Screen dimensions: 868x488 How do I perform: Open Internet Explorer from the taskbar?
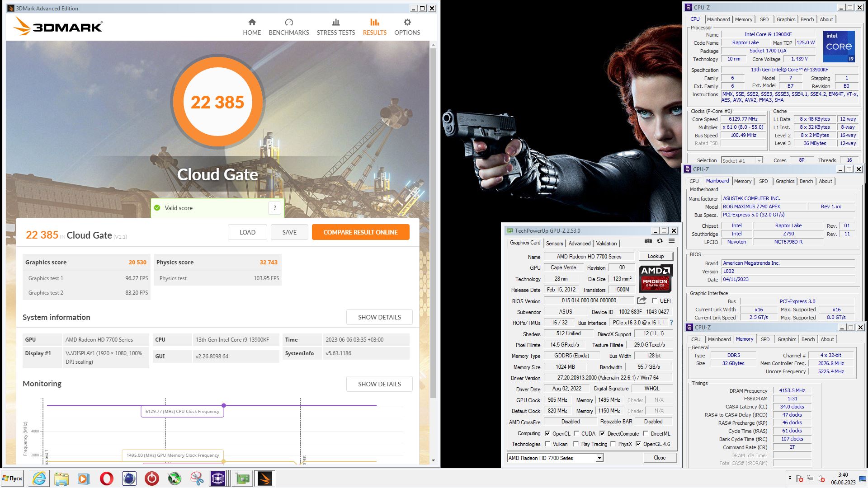39,479
